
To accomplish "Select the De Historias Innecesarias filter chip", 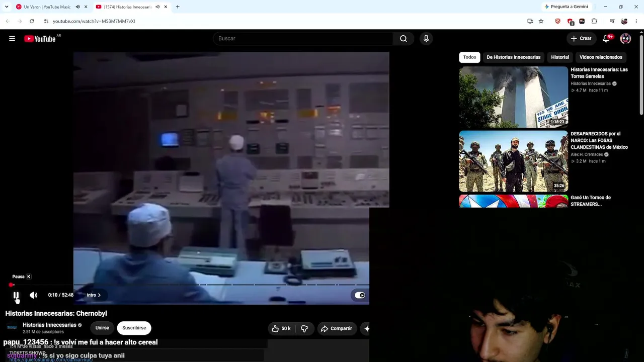I will (513, 57).
